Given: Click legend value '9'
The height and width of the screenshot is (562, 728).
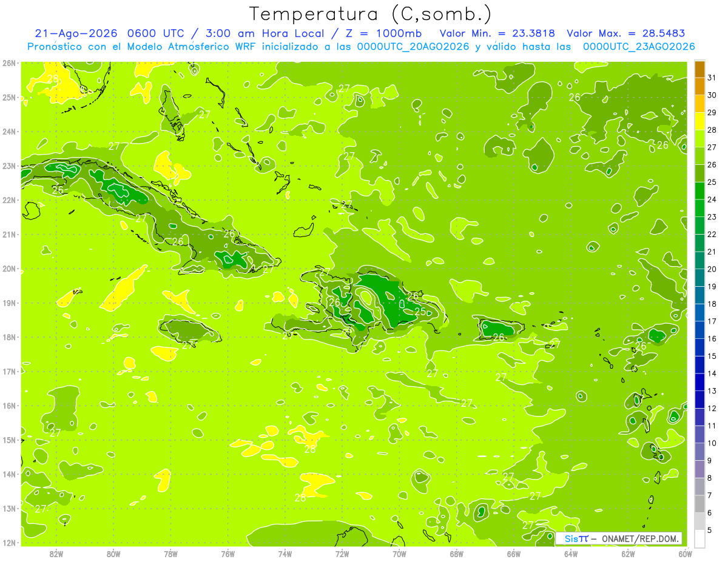Looking at the screenshot, I should [x=710, y=461].
